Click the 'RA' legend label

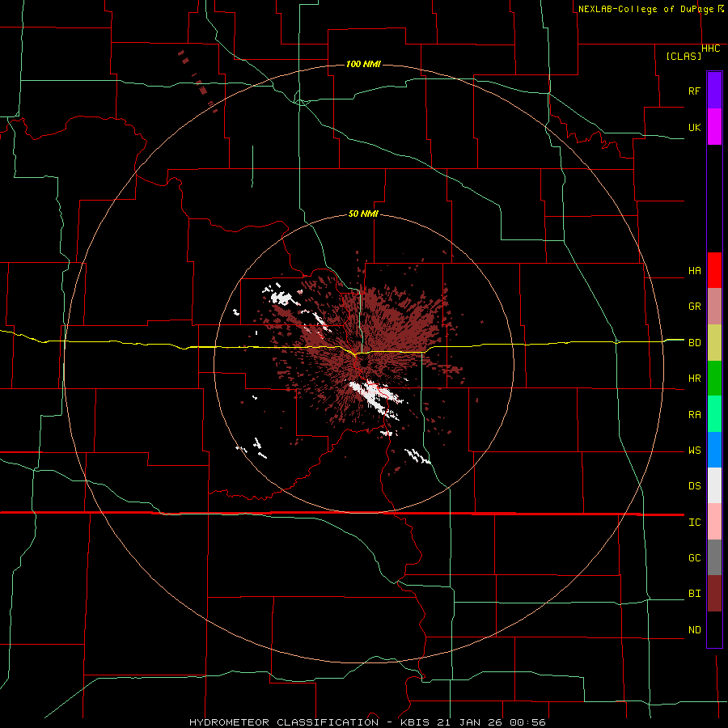tap(694, 415)
